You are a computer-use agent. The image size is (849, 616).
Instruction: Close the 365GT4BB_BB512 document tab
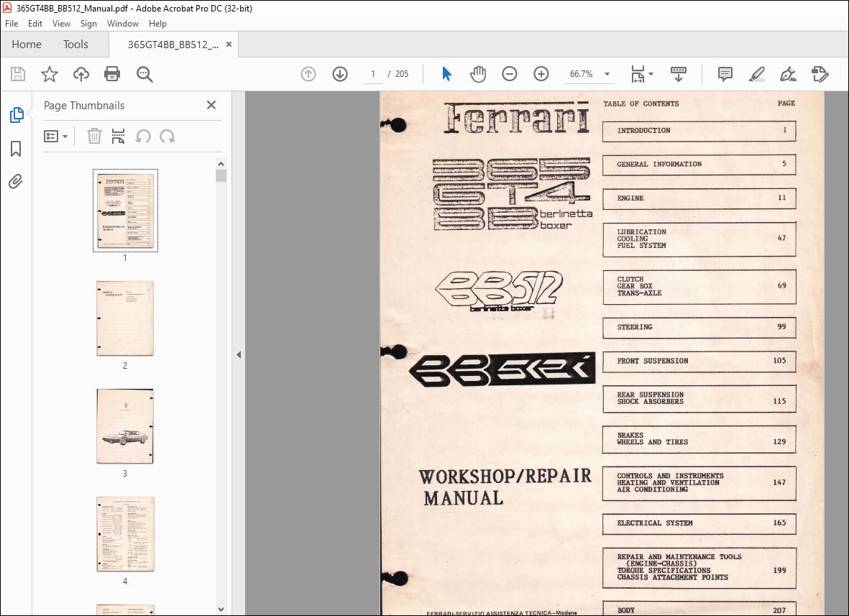pos(229,45)
